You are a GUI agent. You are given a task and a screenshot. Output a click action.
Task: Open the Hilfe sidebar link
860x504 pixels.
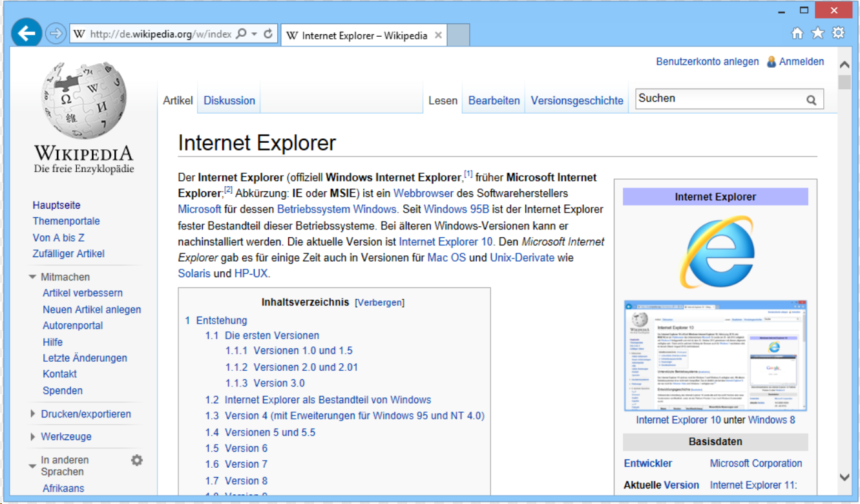(x=53, y=342)
